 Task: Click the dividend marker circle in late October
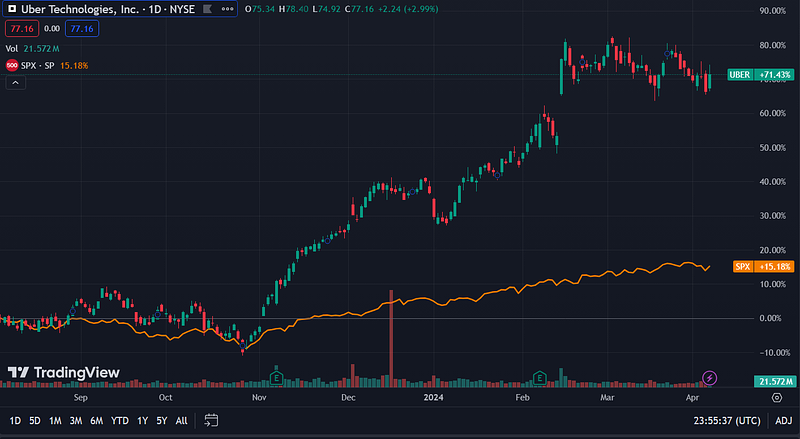[242, 346]
